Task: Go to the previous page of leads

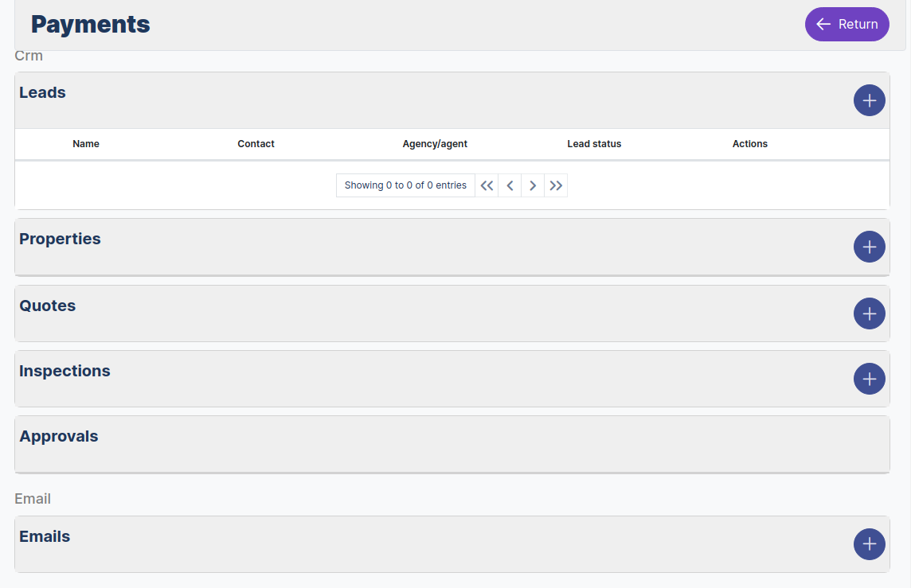Action: [x=510, y=185]
